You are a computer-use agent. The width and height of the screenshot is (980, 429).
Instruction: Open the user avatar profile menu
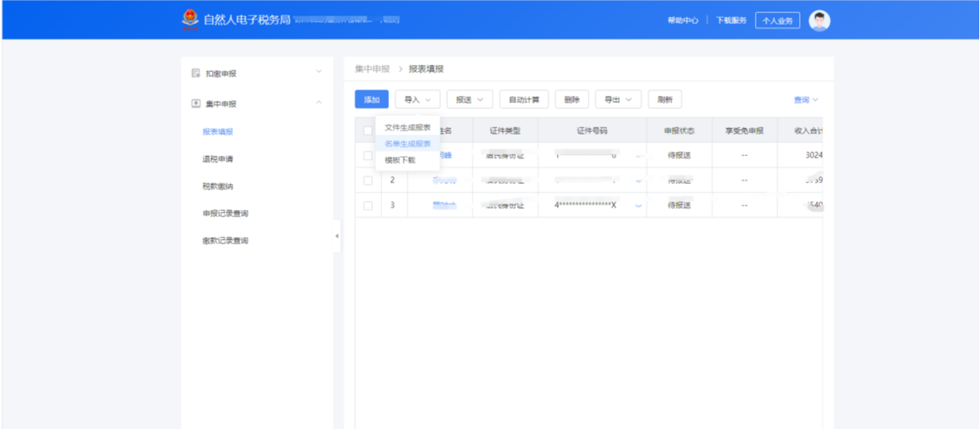819,21
